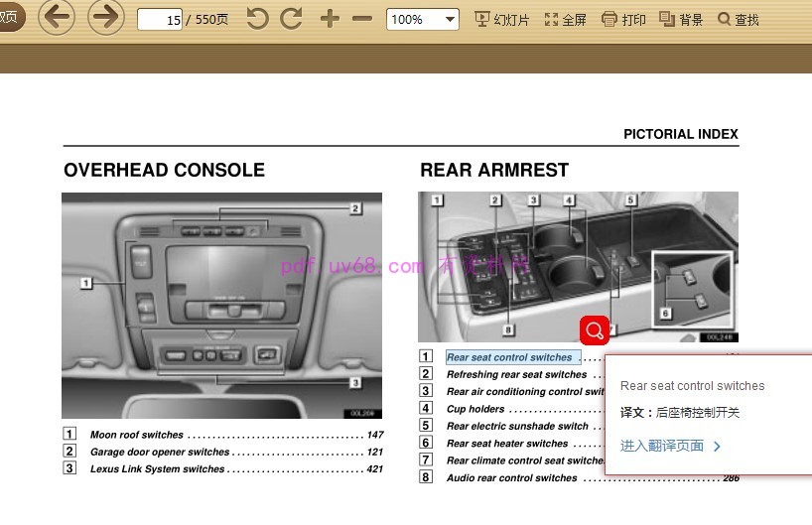
Task: Start slideshow mode (幻灯片)
Action: coord(501,20)
